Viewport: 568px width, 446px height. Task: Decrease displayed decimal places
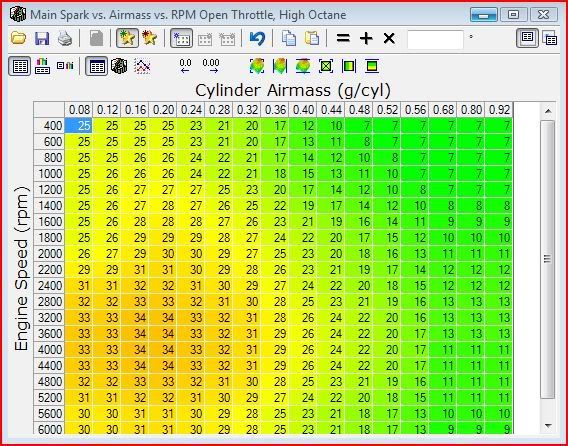pos(185,66)
